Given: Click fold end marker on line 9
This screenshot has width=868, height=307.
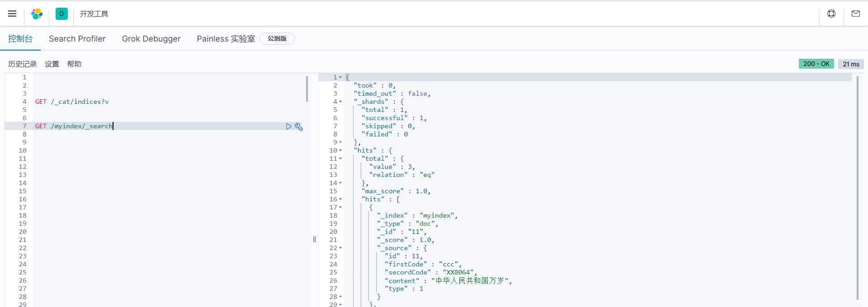Looking at the screenshot, I should (x=340, y=142).
